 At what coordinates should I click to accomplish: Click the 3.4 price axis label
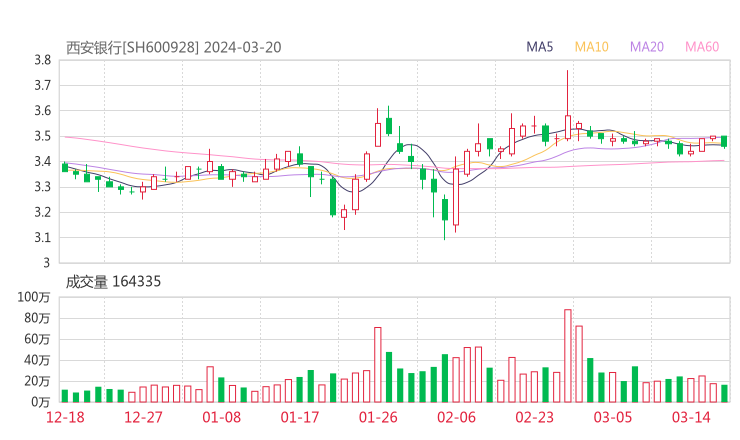tap(42, 161)
